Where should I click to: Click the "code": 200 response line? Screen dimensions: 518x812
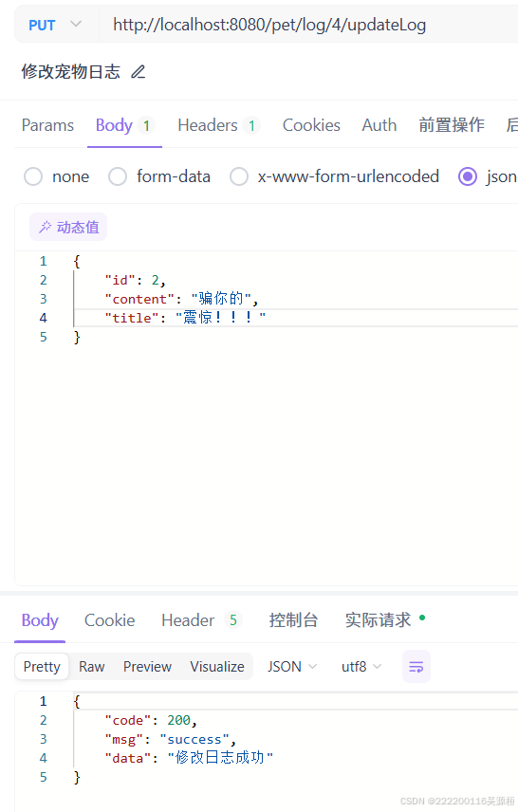[x=150, y=720]
